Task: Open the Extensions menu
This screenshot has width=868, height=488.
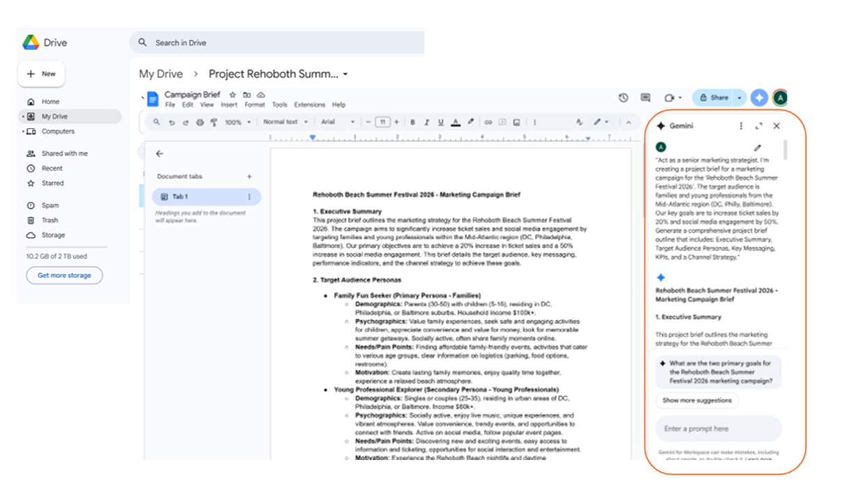Action: (310, 105)
